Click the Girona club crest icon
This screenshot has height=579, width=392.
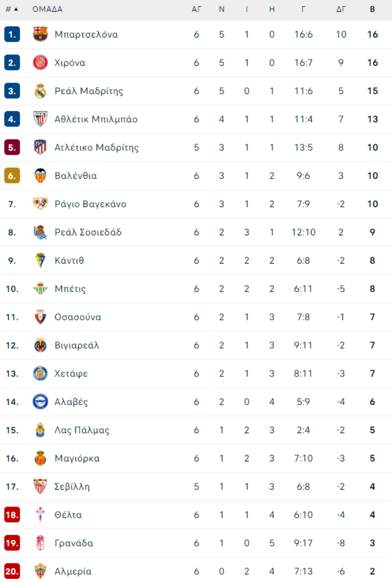pos(40,63)
